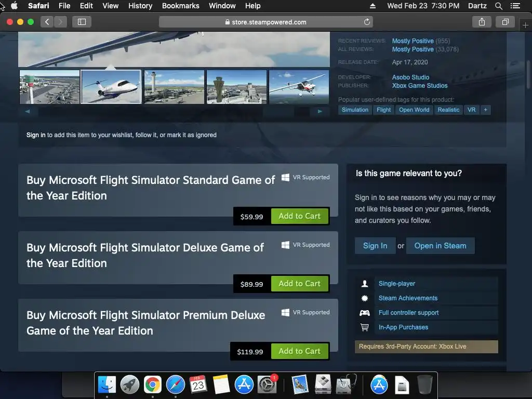
Task: Launch Google Chrome from the Dock
Action: 153,385
